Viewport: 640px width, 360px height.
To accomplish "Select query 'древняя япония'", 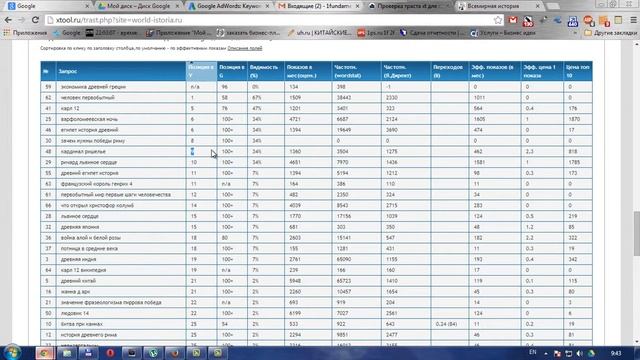I will click(x=80, y=227).
